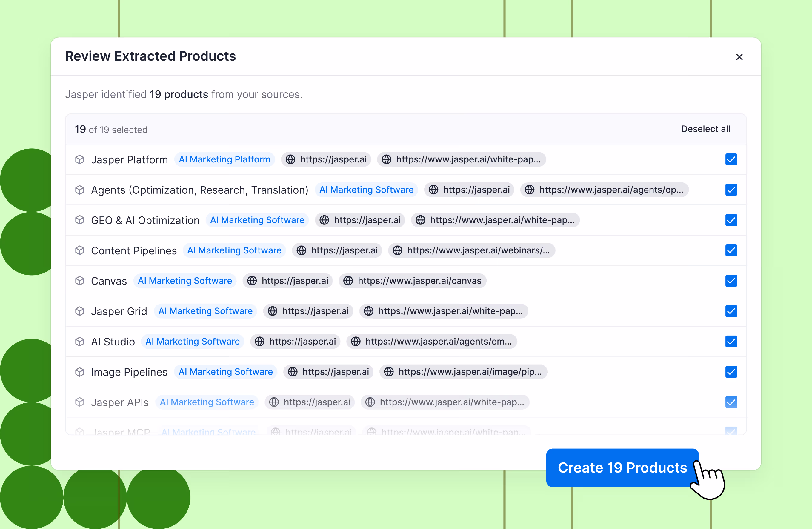Click the '19 of 19 selected' counter

(x=111, y=129)
